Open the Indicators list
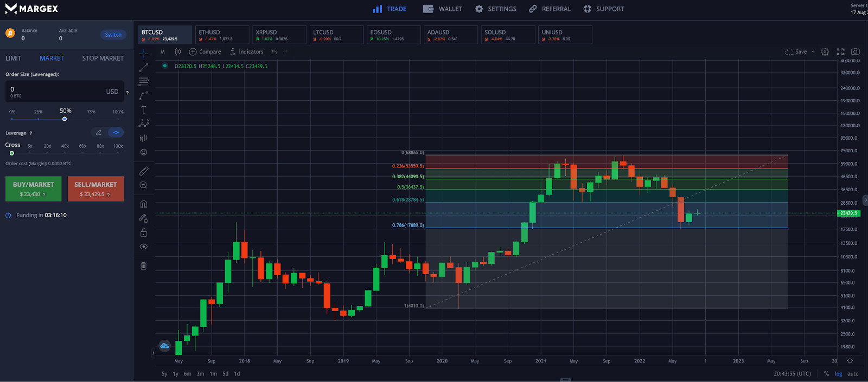Screen dimensions: 868x382 [246, 52]
